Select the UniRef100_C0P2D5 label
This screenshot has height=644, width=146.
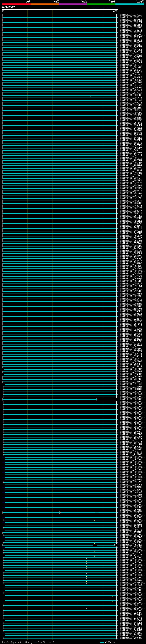(131, 399)
